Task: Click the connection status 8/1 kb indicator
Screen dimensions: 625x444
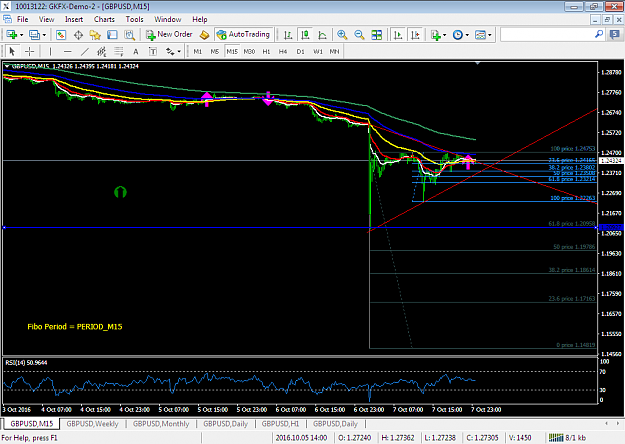Action: click(567, 438)
